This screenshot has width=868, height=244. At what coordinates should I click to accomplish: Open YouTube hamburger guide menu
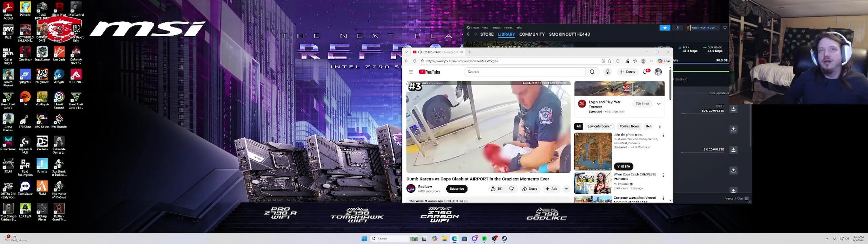click(x=411, y=72)
